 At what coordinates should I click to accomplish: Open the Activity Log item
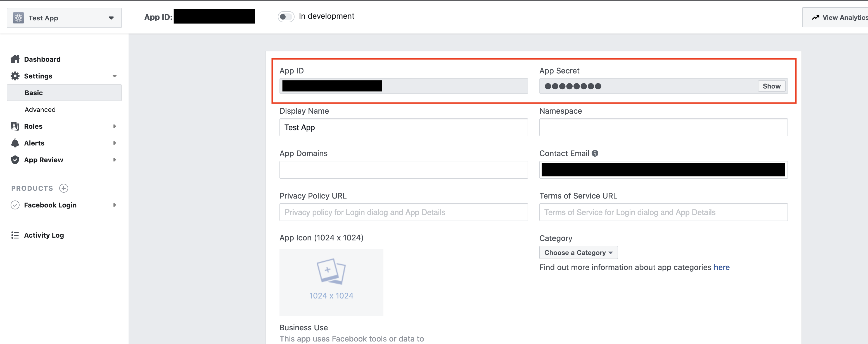click(x=44, y=235)
